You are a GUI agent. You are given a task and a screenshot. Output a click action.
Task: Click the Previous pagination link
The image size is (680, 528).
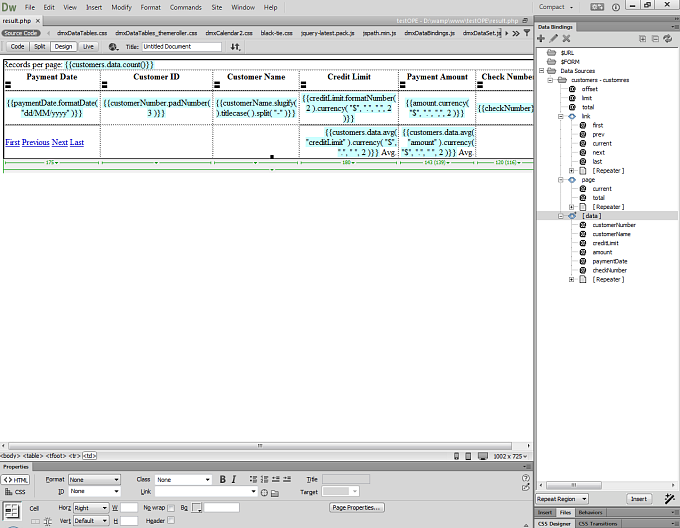(x=36, y=142)
